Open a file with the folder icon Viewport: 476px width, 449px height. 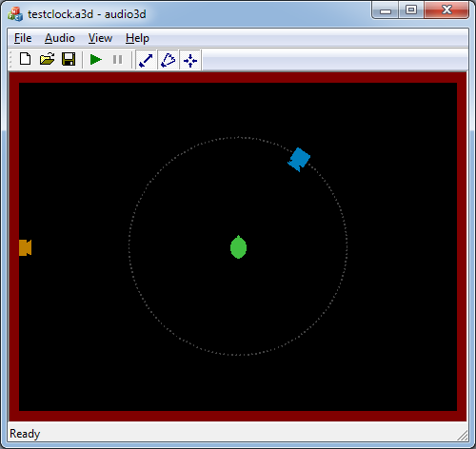click(x=47, y=59)
